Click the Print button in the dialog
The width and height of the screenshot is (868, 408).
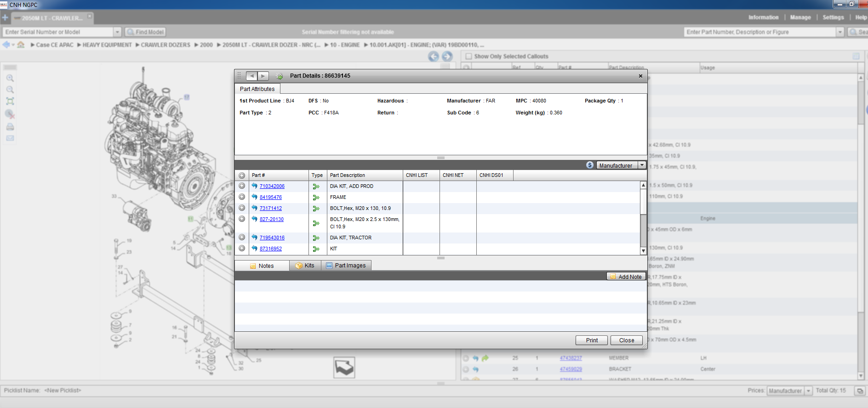coord(592,340)
